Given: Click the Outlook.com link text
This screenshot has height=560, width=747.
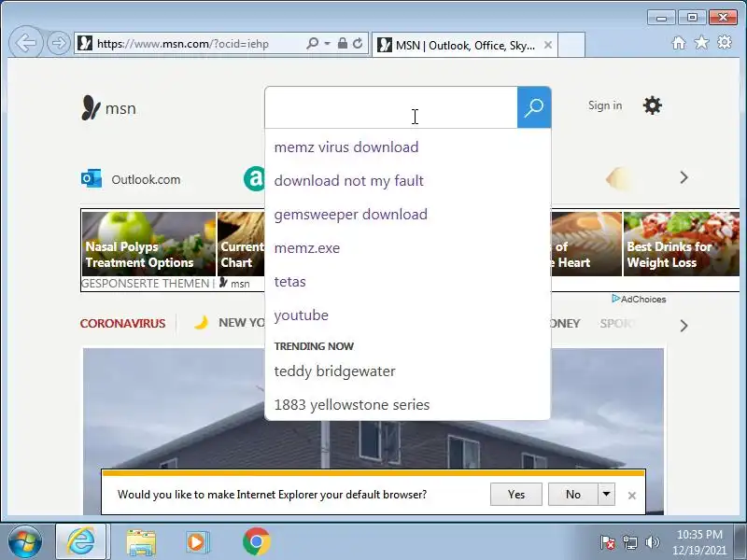Looking at the screenshot, I should 146,179.
